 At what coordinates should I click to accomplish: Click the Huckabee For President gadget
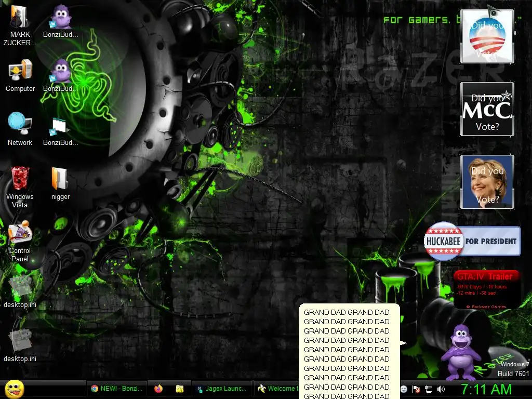point(472,241)
